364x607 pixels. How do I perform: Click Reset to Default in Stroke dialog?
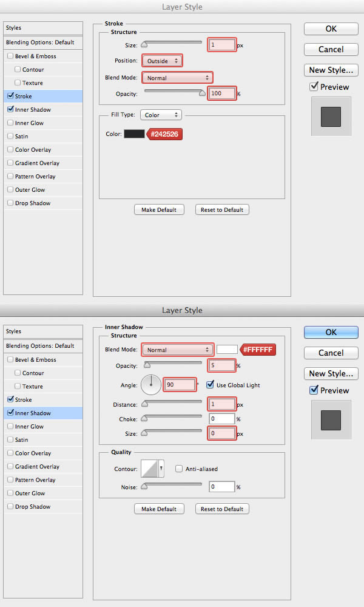click(222, 210)
